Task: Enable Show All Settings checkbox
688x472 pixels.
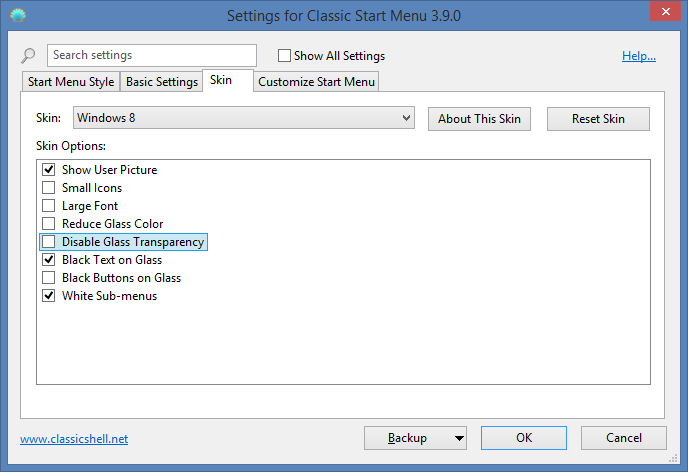Action: point(284,56)
